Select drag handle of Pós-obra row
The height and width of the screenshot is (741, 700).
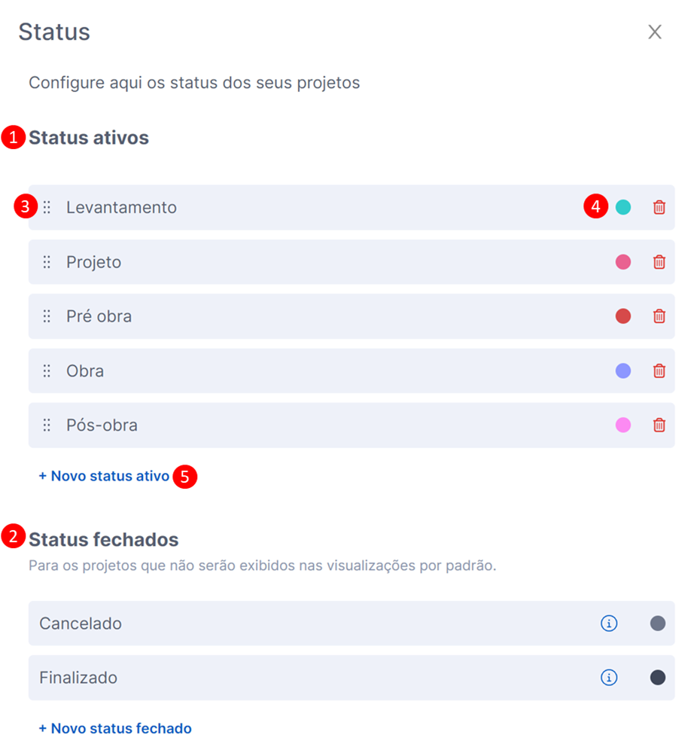click(x=47, y=425)
